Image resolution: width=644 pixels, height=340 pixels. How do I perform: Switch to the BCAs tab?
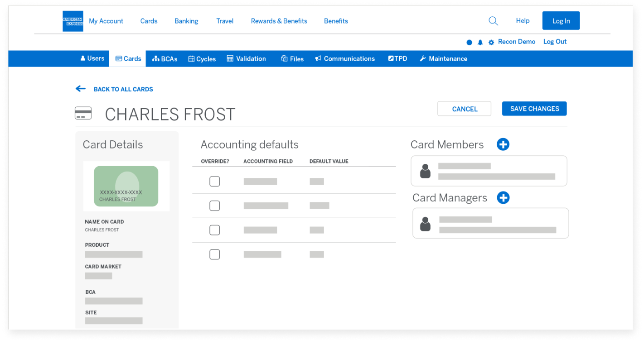[x=165, y=59]
